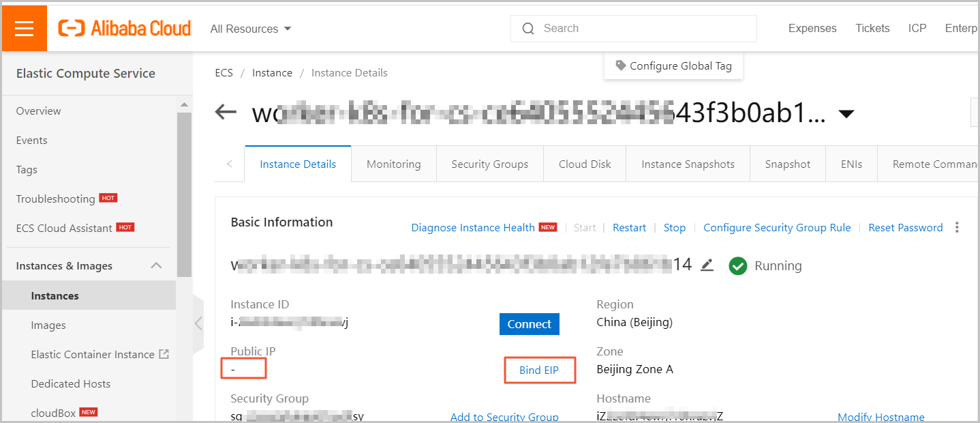This screenshot has width=980, height=423.
Task: Edit instance name with pencil icon
Action: pos(707,265)
